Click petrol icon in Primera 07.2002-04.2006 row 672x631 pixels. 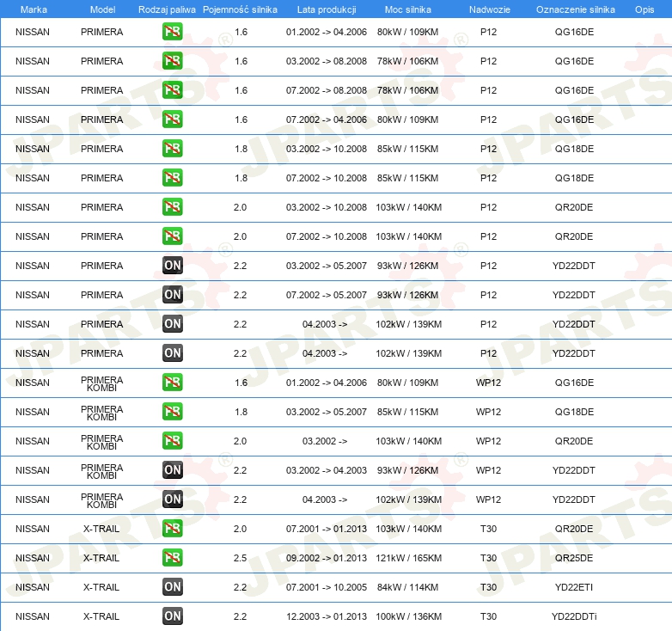click(x=172, y=119)
